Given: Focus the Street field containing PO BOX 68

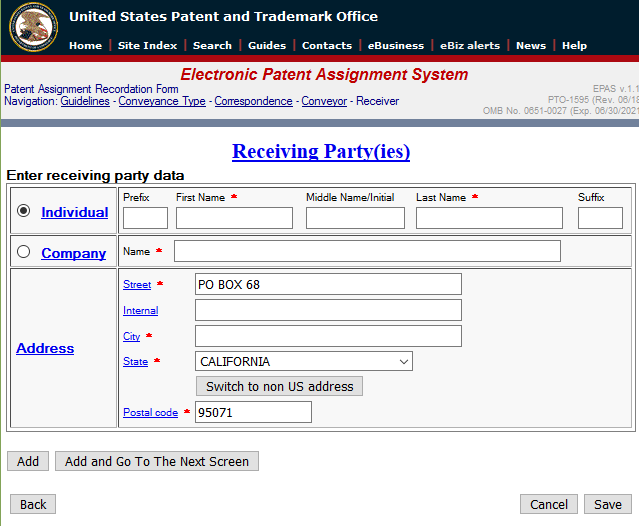Looking at the screenshot, I should (x=328, y=284).
